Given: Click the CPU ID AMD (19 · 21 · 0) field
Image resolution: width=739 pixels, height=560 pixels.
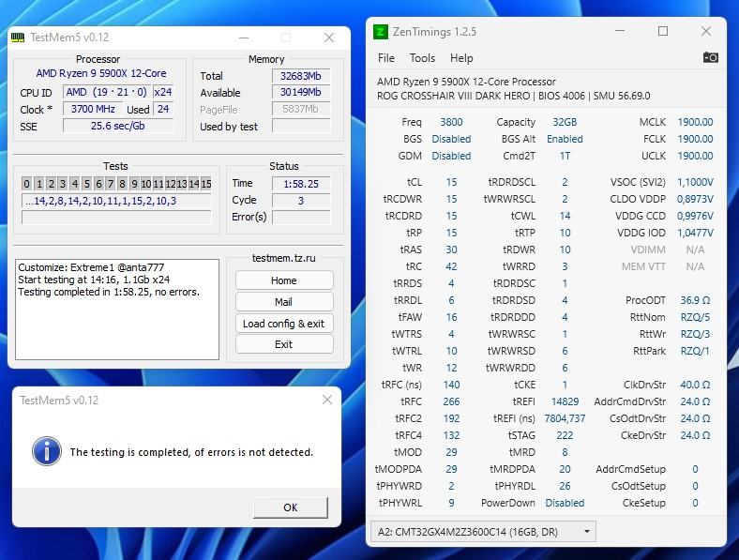Looking at the screenshot, I should tap(107, 92).
